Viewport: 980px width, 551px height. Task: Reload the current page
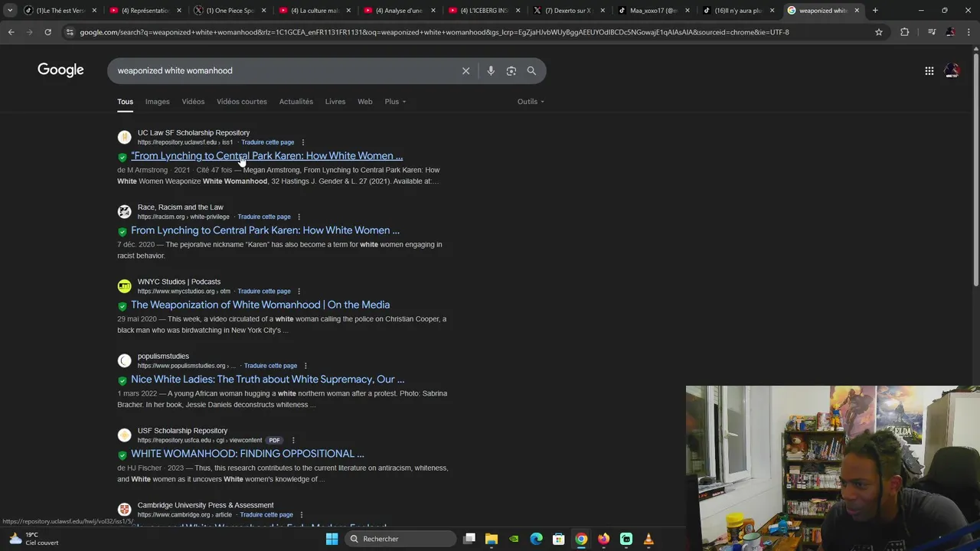[47, 32]
